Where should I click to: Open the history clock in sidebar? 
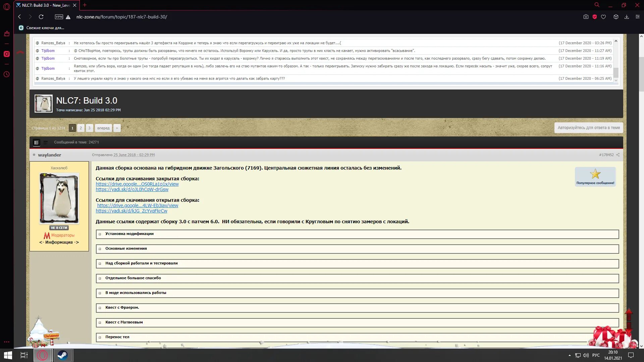7,74
